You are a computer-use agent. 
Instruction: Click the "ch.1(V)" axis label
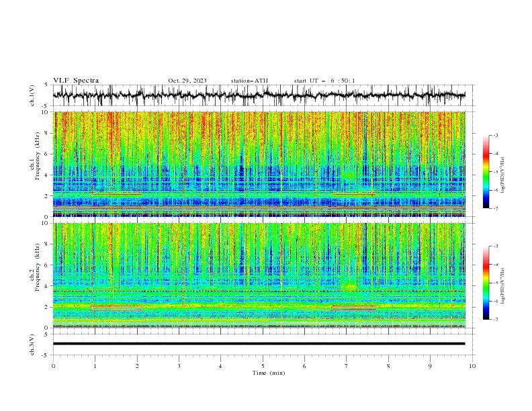pos(32,95)
